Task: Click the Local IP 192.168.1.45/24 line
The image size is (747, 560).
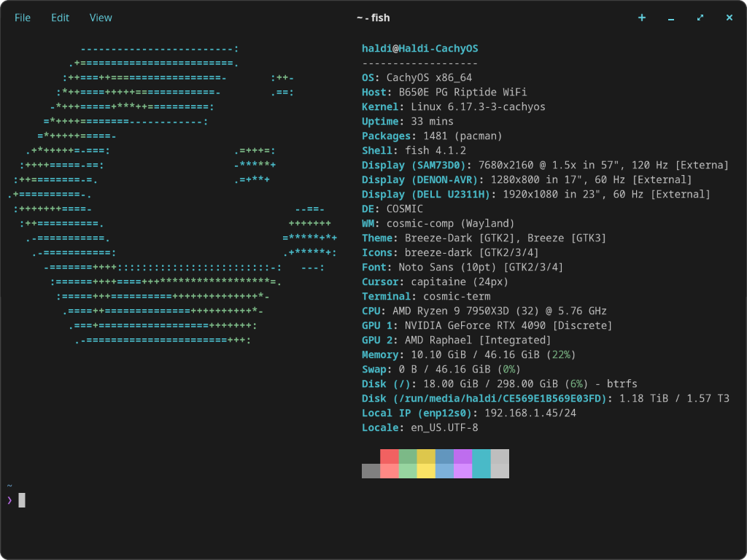Action: point(469,413)
